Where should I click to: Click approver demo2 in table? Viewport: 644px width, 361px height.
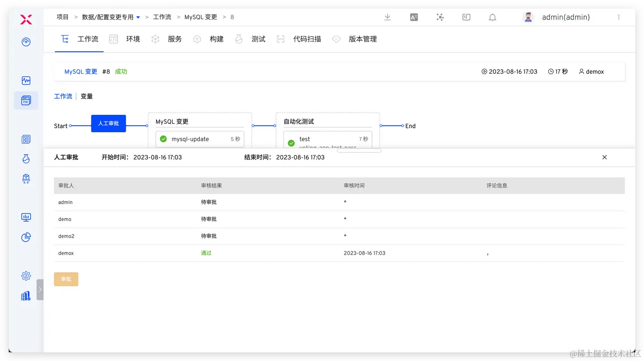(x=66, y=236)
